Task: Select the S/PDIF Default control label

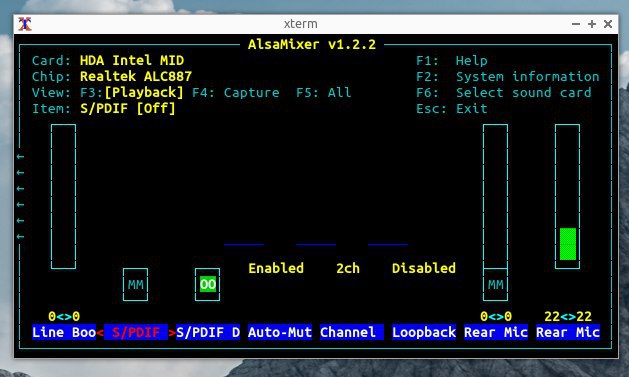Action: pos(208,332)
